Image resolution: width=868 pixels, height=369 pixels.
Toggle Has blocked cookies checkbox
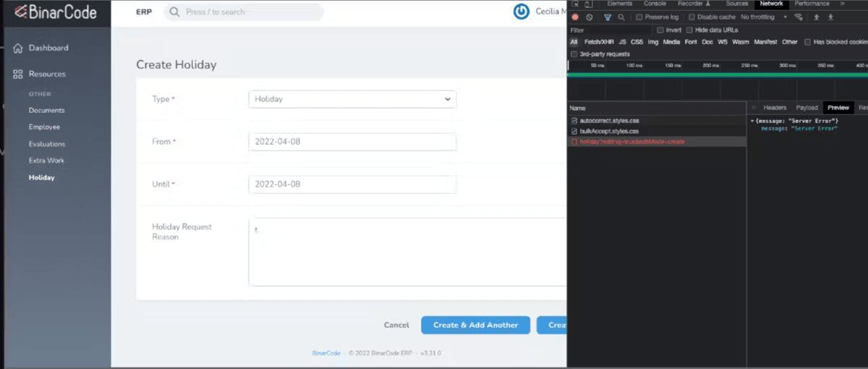[808, 42]
